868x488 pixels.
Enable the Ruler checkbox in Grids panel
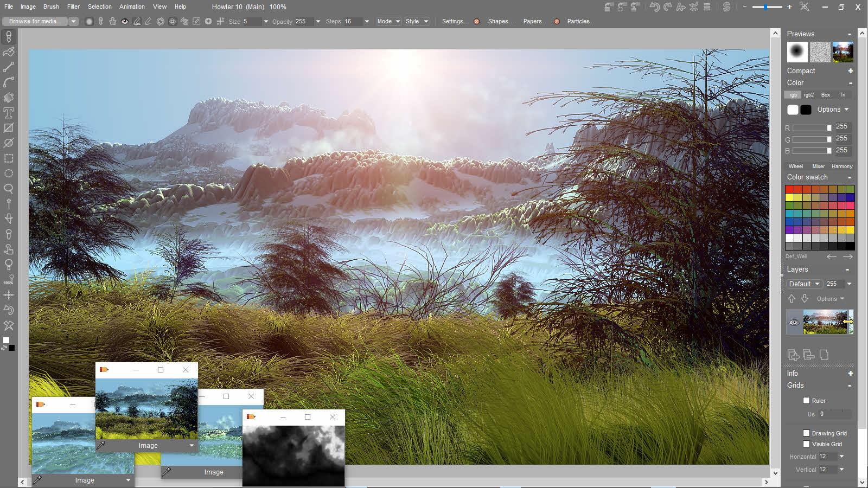tap(807, 400)
